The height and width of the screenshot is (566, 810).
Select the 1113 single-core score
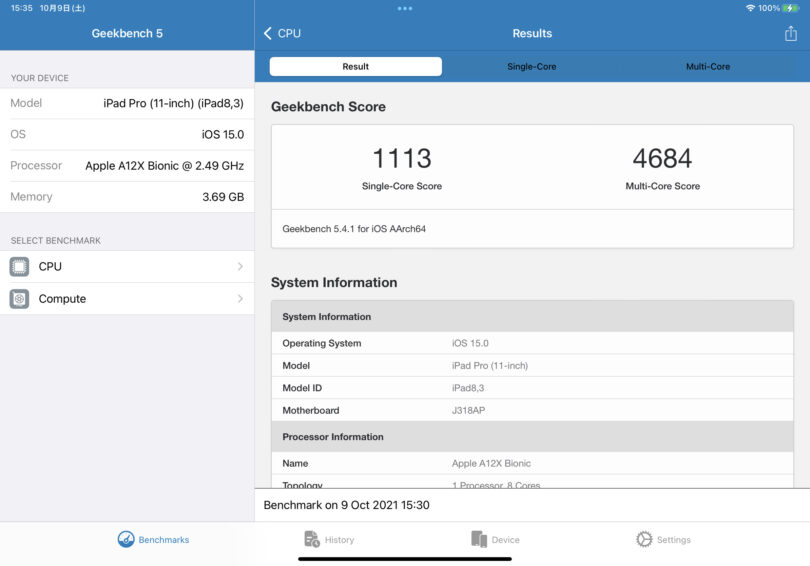(x=401, y=158)
